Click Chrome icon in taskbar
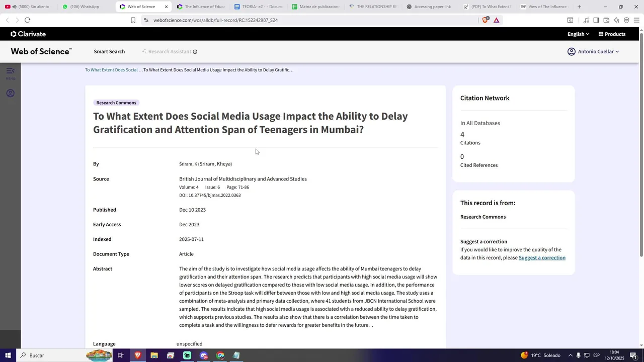Viewport: 644px width, 362px height. [220, 355]
